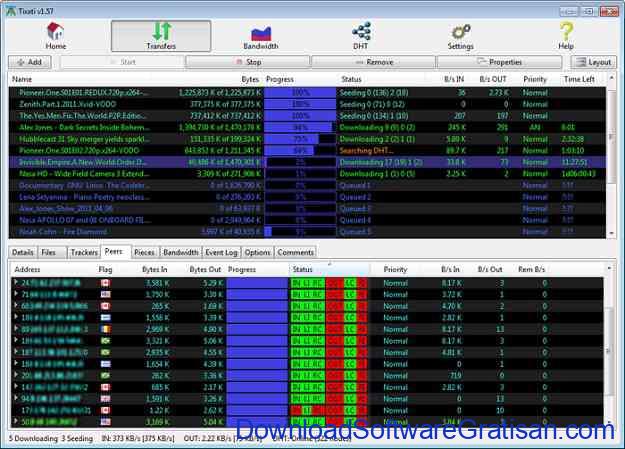Open the Comments tab
This screenshot has width=625, height=449.
pos(295,252)
